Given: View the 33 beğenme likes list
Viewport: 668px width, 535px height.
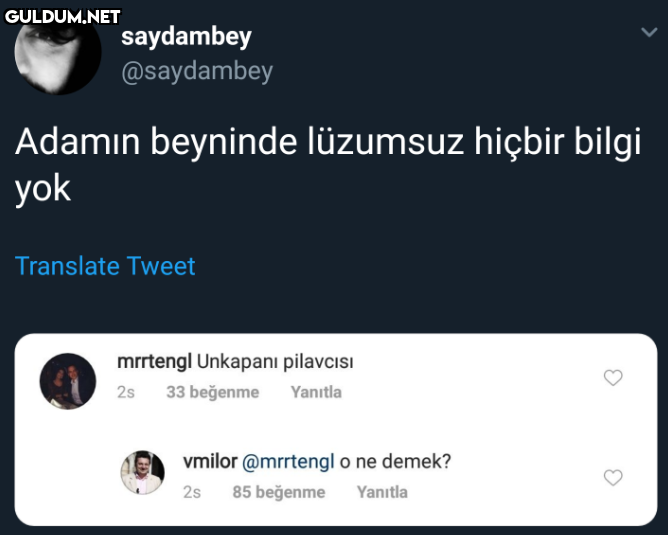Looking at the screenshot, I should 212,392.
